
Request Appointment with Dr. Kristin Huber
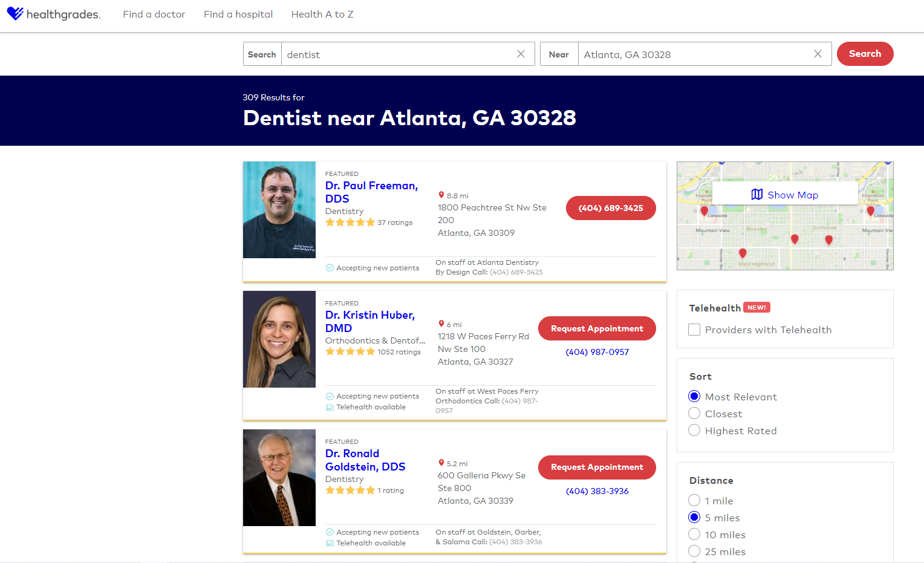[597, 328]
